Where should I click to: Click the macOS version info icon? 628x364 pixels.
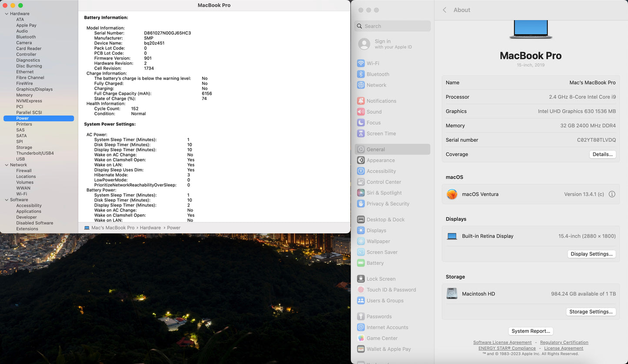pos(612,194)
